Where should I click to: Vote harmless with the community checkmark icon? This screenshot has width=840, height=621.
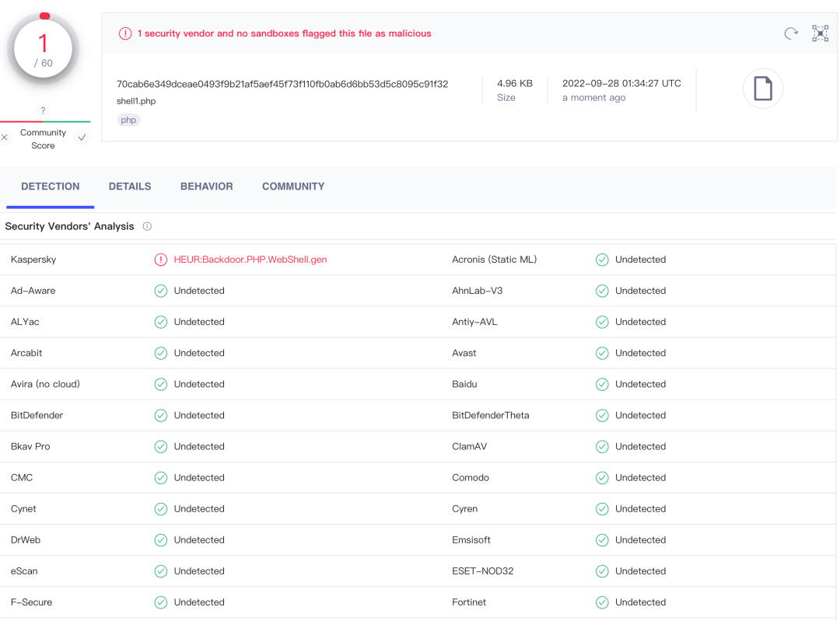tap(82, 138)
